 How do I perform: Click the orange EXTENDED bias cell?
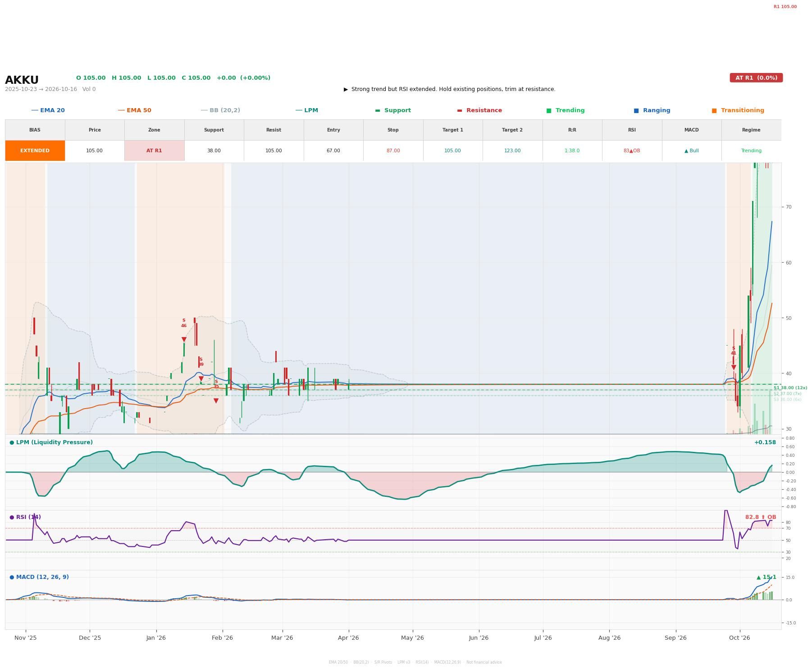click(35, 150)
